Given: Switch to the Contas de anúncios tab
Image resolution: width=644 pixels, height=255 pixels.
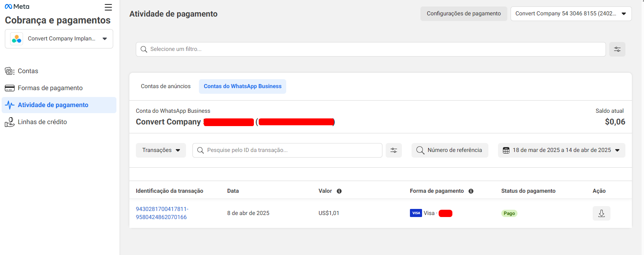Looking at the screenshot, I should (x=166, y=86).
